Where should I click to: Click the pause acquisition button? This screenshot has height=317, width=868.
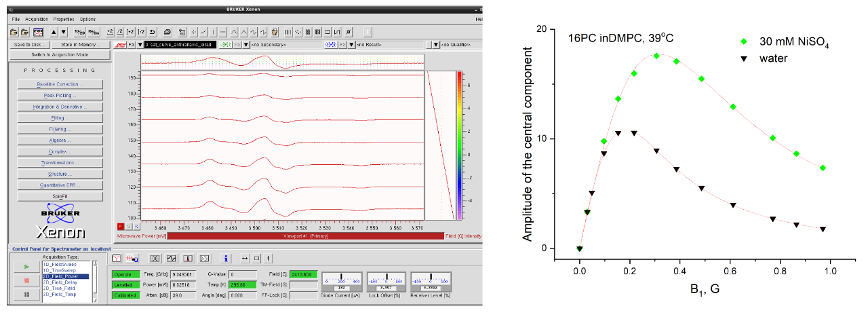tap(26, 294)
